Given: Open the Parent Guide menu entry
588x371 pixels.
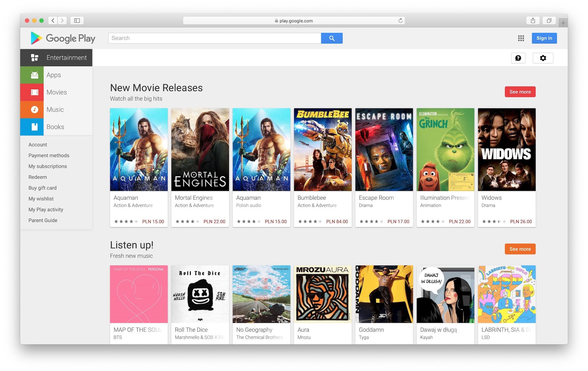Looking at the screenshot, I should [43, 220].
